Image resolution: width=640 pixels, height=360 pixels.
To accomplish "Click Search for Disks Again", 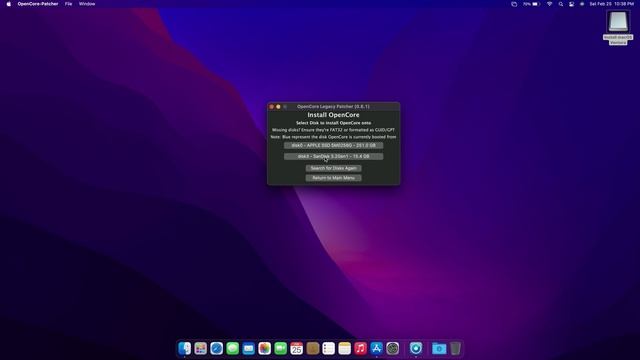I will [333, 168].
